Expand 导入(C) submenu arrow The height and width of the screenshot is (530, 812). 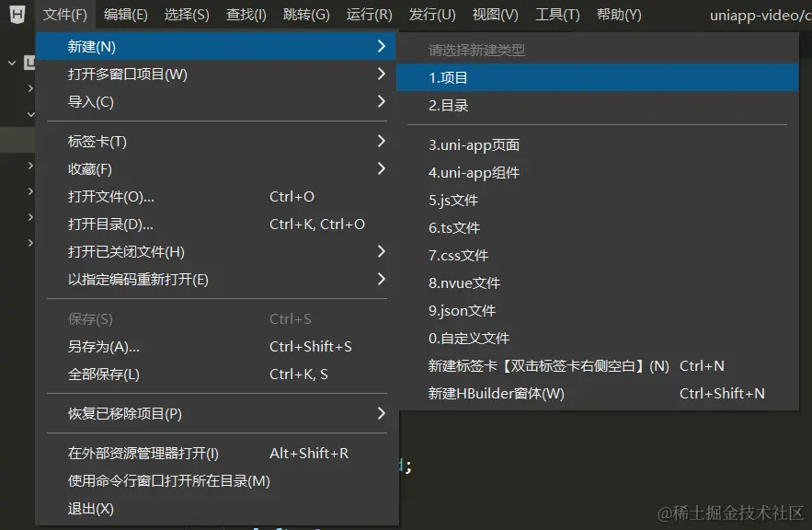[381, 101]
